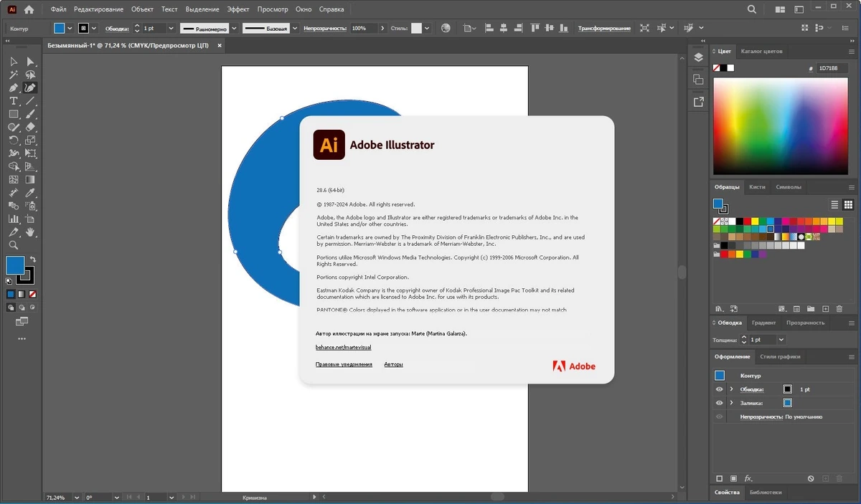The height and width of the screenshot is (504, 861).
Task: Click the Home icon in title bar
Action: [29, 10]
